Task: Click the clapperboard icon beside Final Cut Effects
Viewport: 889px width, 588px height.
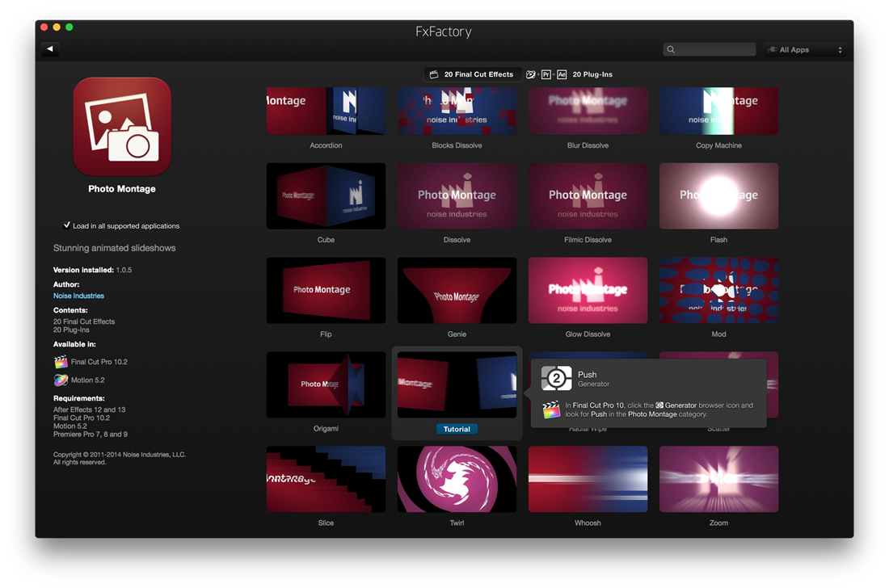Action: tap(434, 74)
